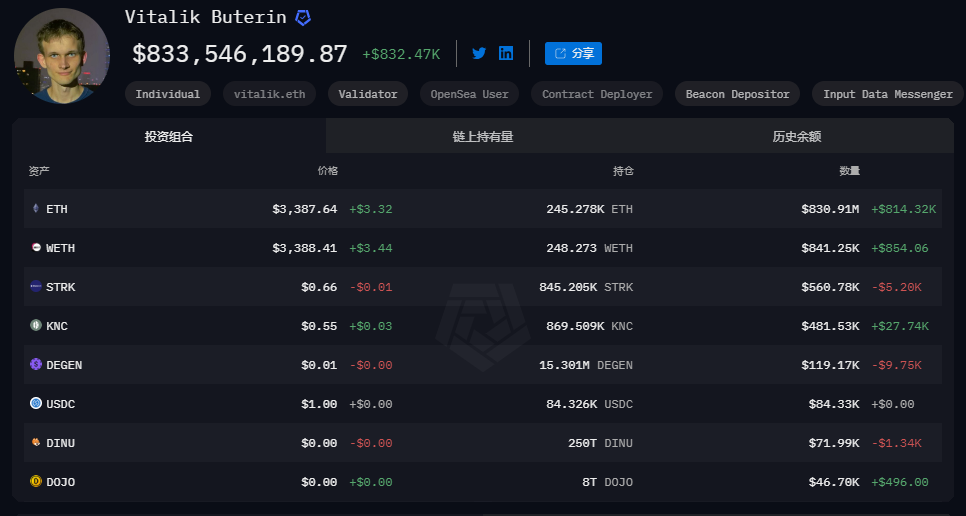The height and width of the screenshot is (516, 966).
Task: Click the ETH token icon
Action: [x=36, y=209]
